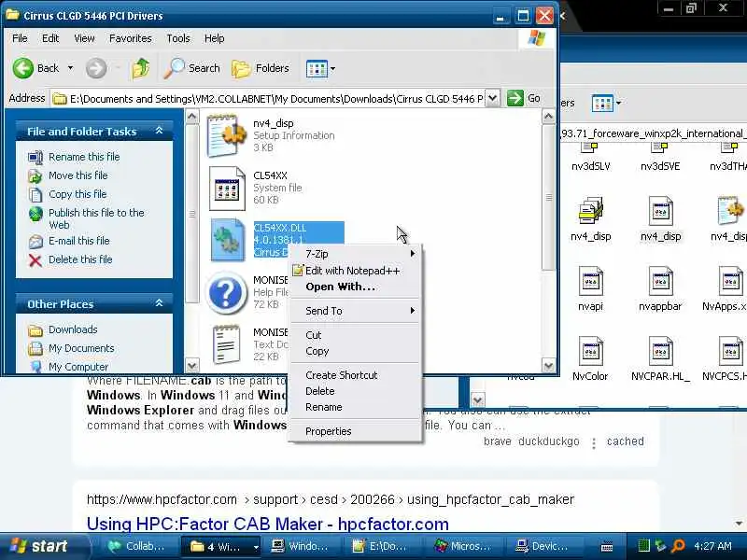The width and height of the screenshot is (747, 560).
Task: Select NVCPAR.HL_ file in background window
Action: (660, 358)
